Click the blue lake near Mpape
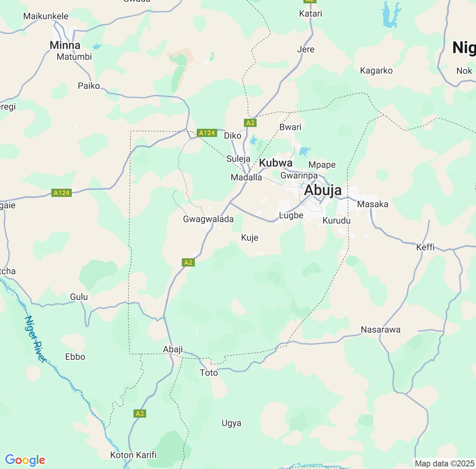This screenshot has height=469, width=476. (x=305, y=151)
